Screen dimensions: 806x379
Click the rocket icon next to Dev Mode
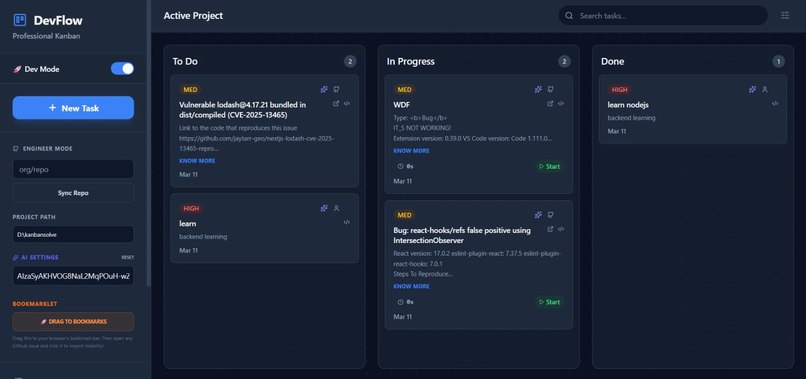16,69
